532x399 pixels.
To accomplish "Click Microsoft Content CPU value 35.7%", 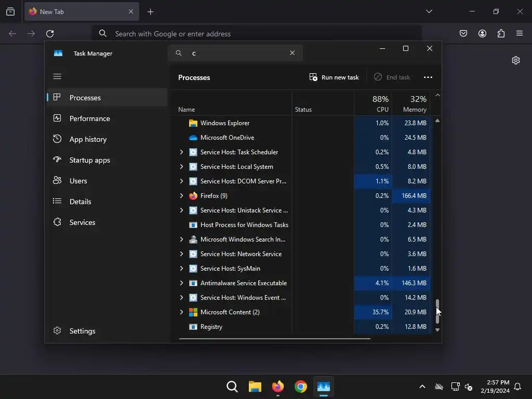I will (380, 312).
